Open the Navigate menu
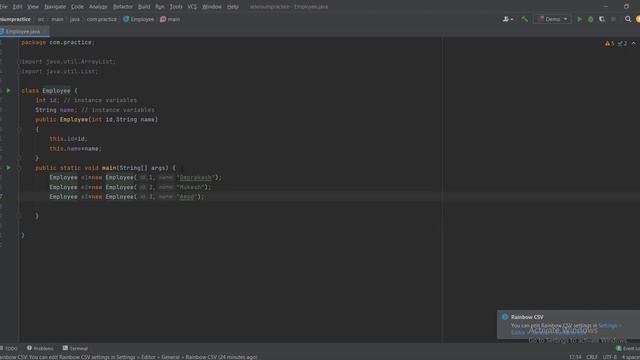This screenshot has width=640, height=360. point(55,7)
